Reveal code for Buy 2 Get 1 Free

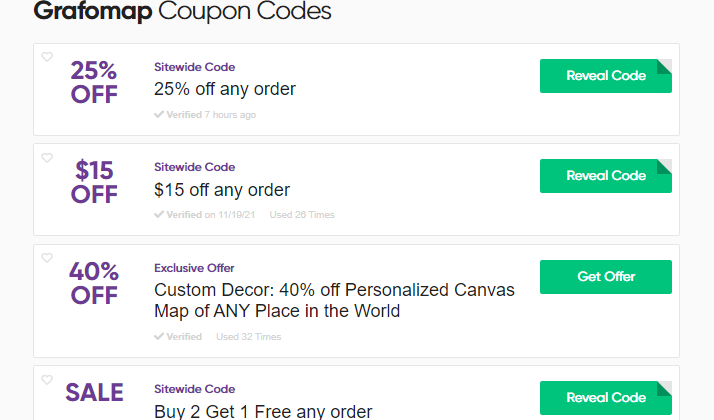click(606, 398)
